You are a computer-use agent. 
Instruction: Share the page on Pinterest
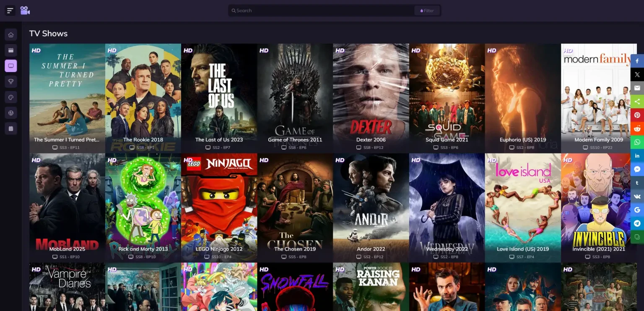point(637,115)
